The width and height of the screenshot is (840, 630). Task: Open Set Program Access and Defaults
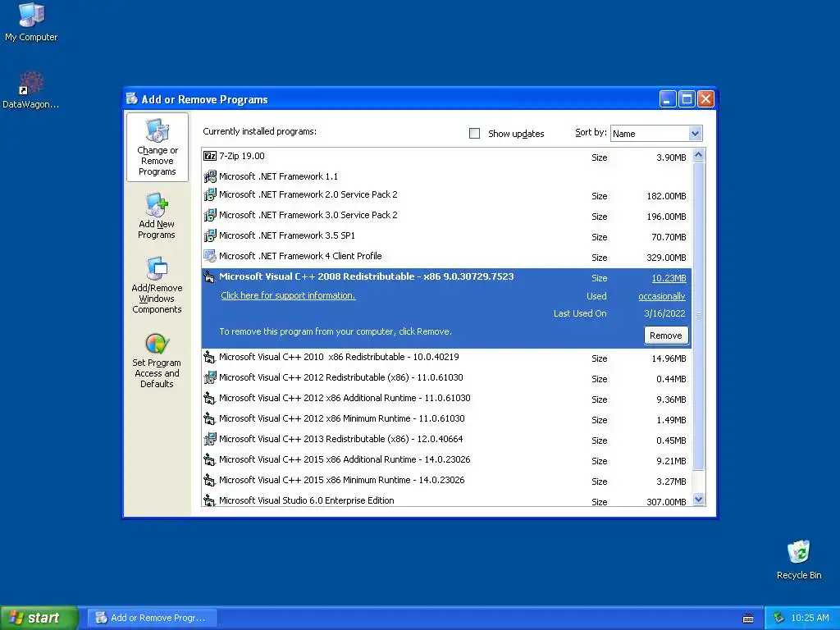(x=157, y=361)
